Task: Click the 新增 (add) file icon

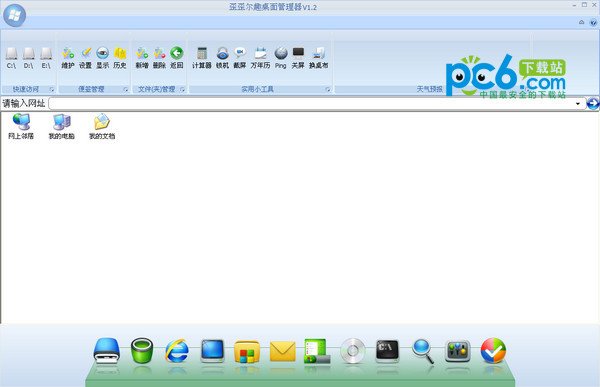Action: 142,58
